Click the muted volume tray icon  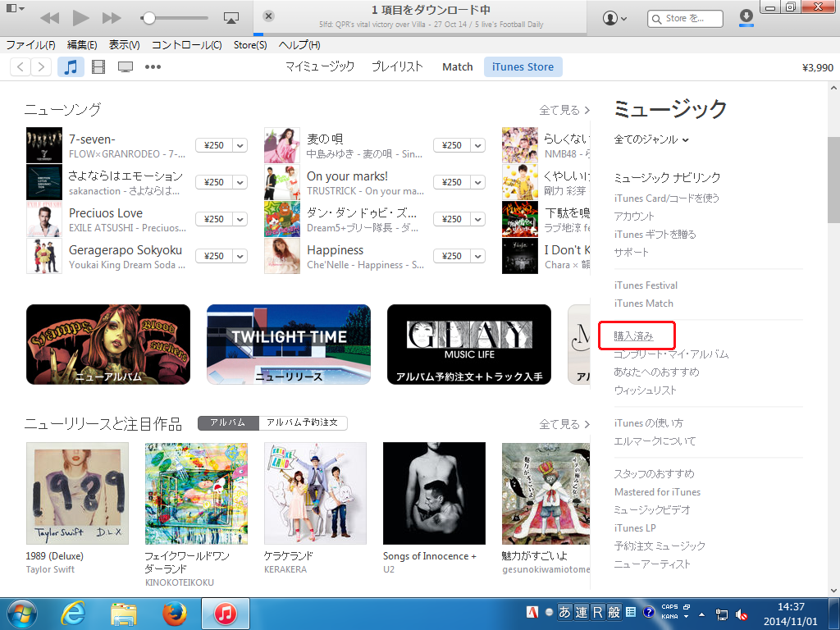742,614
